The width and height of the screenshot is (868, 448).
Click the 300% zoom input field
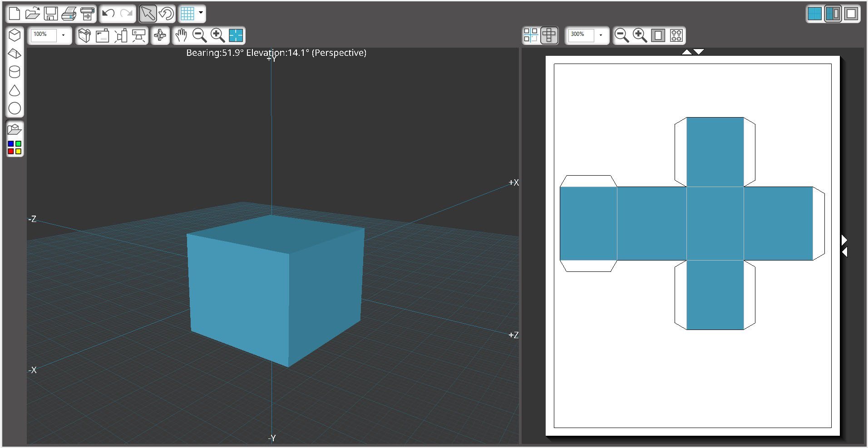pyautogui.click(x=581, y=35)
